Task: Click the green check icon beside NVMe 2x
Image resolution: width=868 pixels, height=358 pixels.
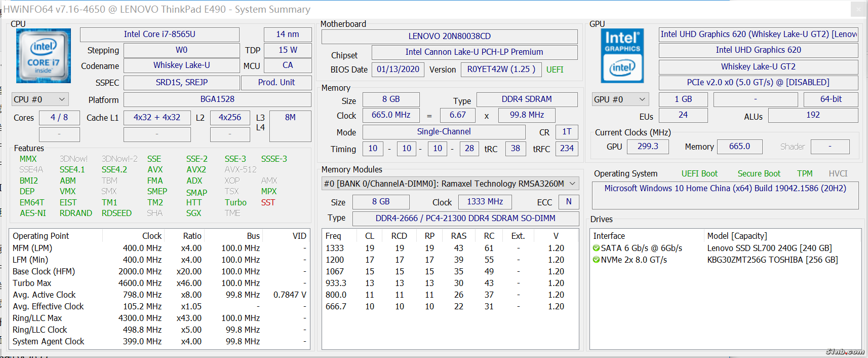Action: pyautogui.click(x=596, y=260)
